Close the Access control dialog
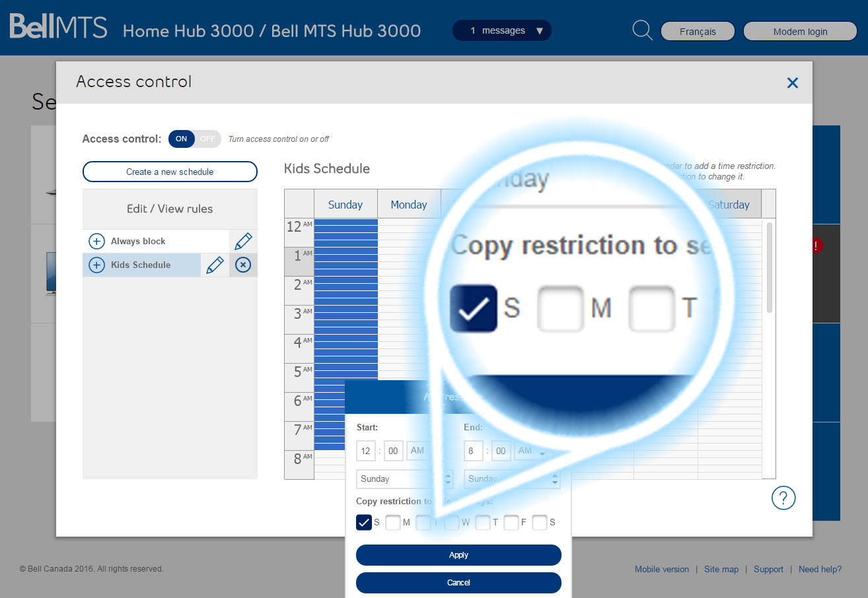The height and width of the screenshot is (598, 868). click(x=793, y=83)
